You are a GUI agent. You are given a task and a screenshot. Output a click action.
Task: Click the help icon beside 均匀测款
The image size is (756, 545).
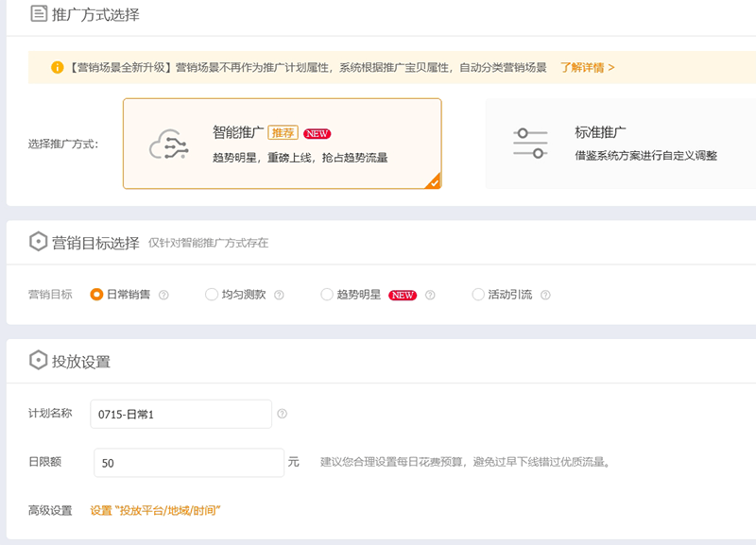[x=279, y=295]
